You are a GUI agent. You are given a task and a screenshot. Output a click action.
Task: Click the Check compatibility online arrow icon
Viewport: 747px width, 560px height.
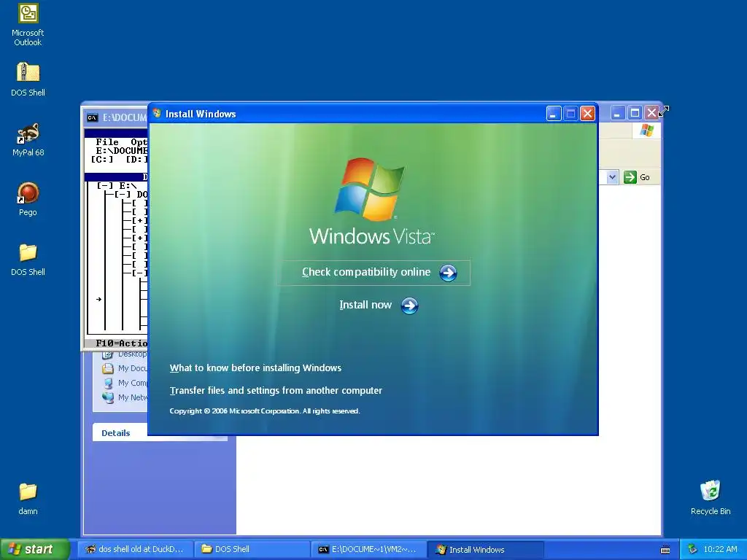(x=448, y=273)
